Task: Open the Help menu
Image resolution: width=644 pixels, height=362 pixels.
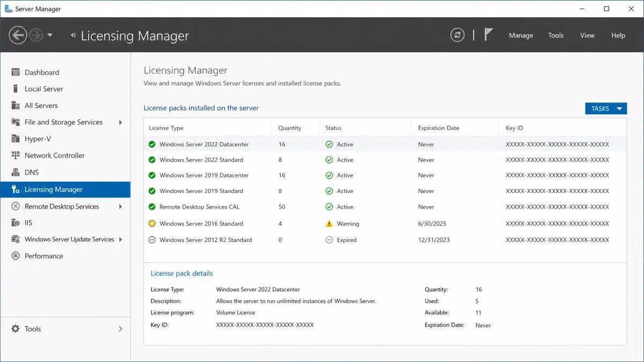Action: tap(618, 35)
